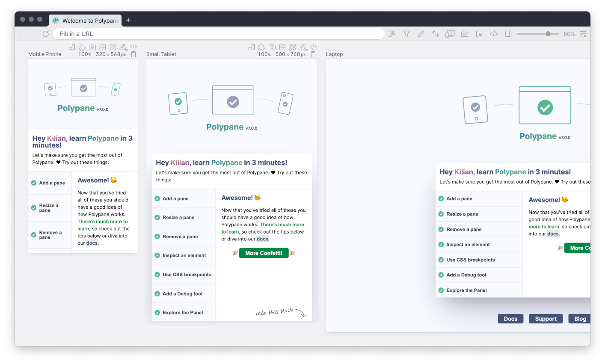This screenshot has height=364, width=605.
Task: Select Add a Debug tool in Small Tablet pane
Action: coord(184,294)
